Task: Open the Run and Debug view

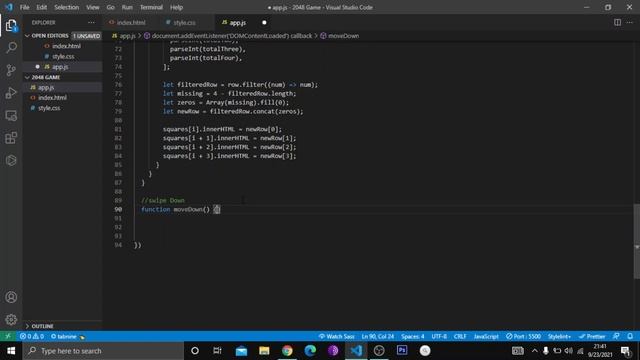Action: 11,93
